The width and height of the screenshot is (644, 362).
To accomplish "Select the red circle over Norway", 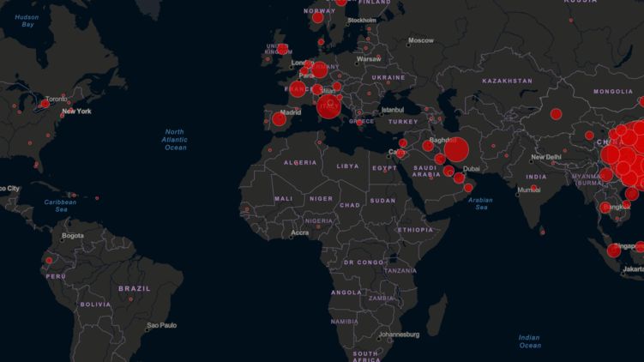I will pyautogui.click(x=317, y=17).
